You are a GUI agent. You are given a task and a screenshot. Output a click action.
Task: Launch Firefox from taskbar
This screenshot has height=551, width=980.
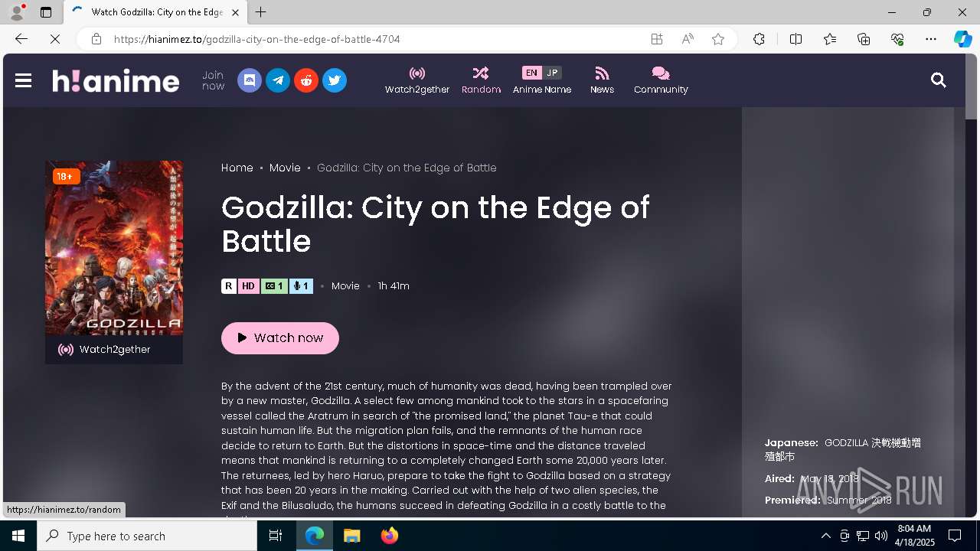(x=389, y=536)
